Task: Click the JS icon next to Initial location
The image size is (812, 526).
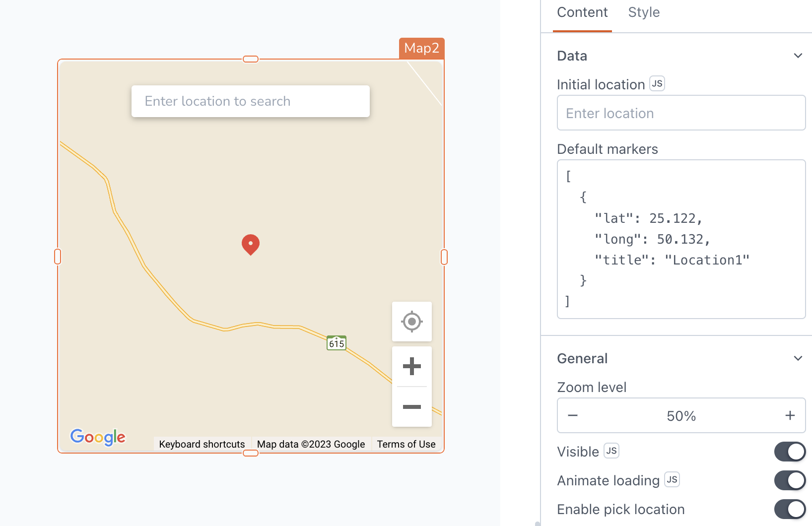Action: pyautogui.click(x=657, y=84)
